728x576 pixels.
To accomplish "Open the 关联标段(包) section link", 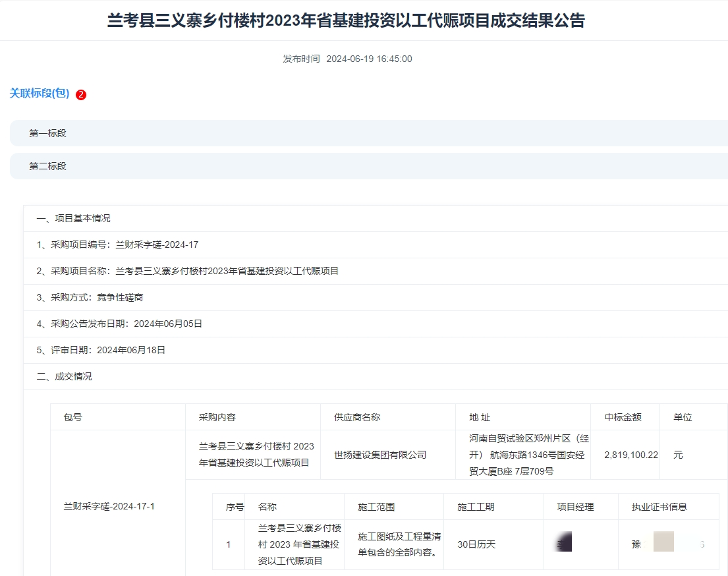I will (36, 94).
